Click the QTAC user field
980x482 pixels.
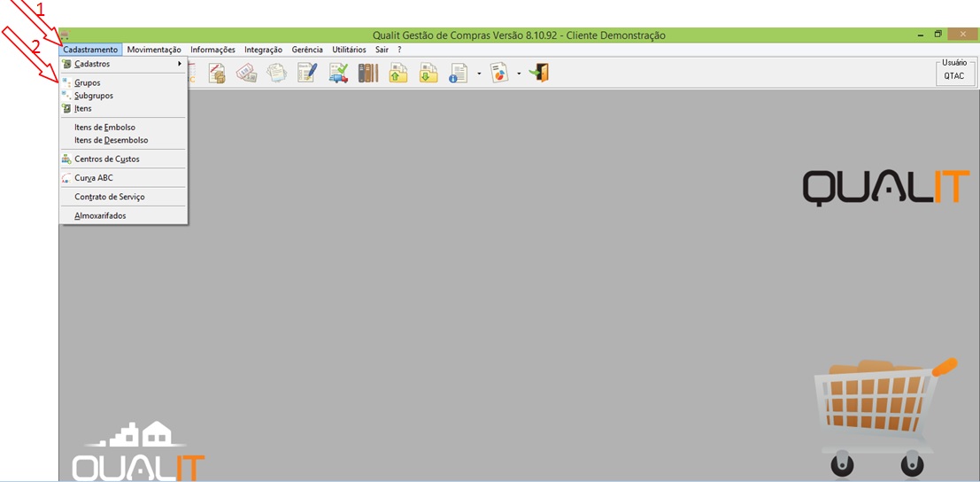pos(954,75)
